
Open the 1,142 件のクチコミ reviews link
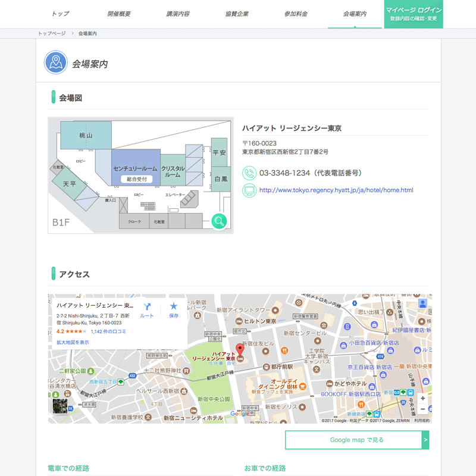(108, 331)
